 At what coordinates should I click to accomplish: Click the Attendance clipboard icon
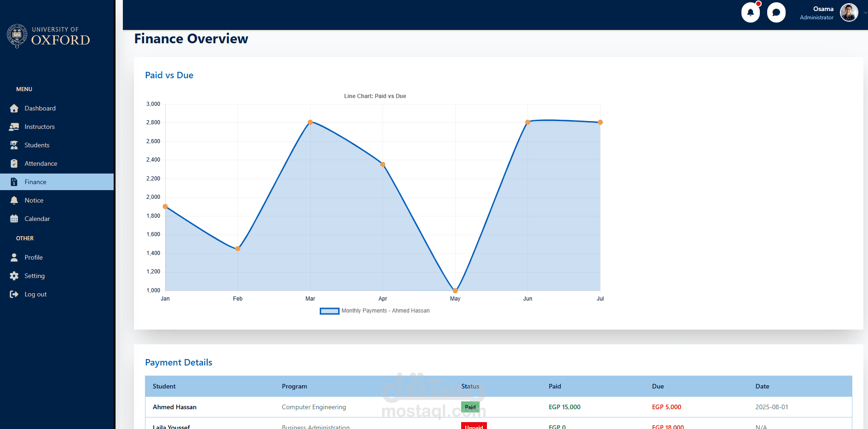14,163
